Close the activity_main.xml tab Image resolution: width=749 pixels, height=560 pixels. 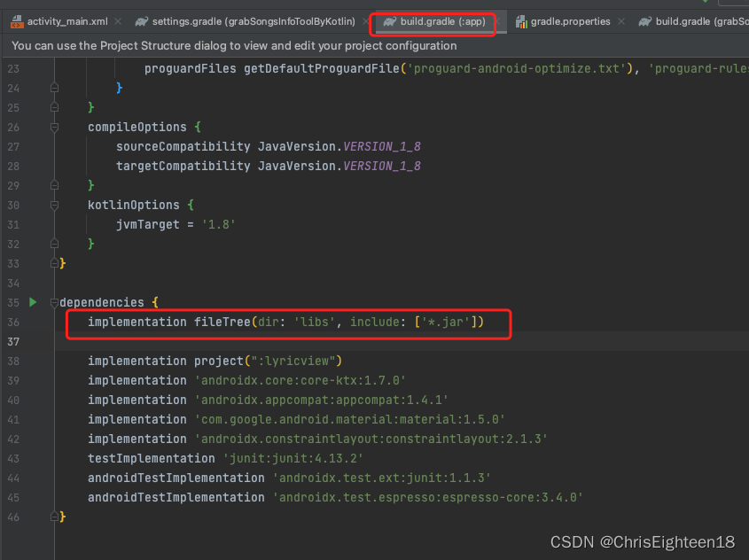[118, 21]
